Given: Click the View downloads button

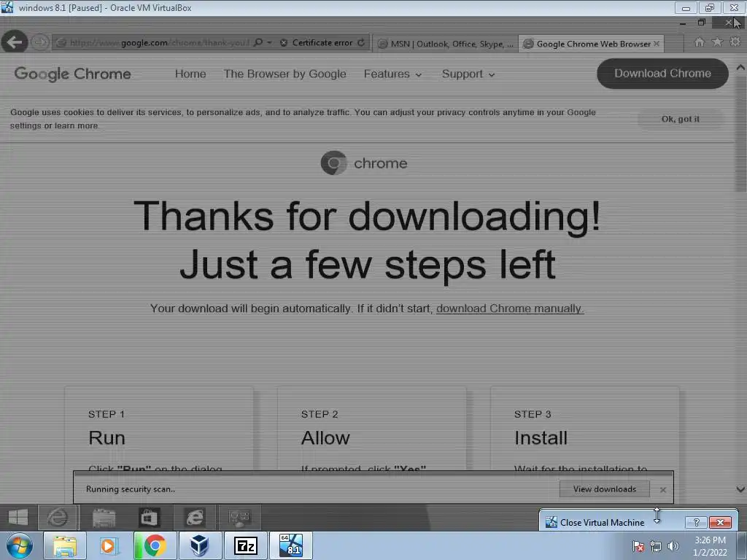Looking at the screenshot, I should point(605,489).
